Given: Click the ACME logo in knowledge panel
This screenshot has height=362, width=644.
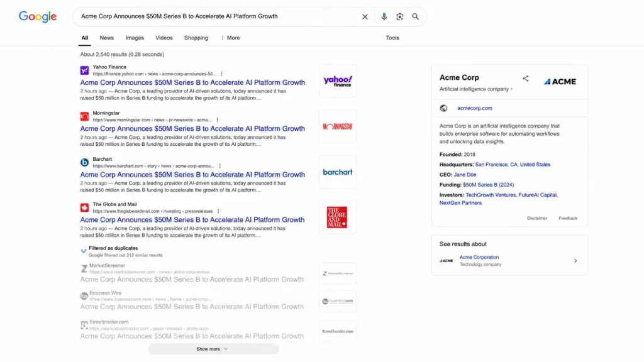Looking at the screenshot, I should click(560, 82).
